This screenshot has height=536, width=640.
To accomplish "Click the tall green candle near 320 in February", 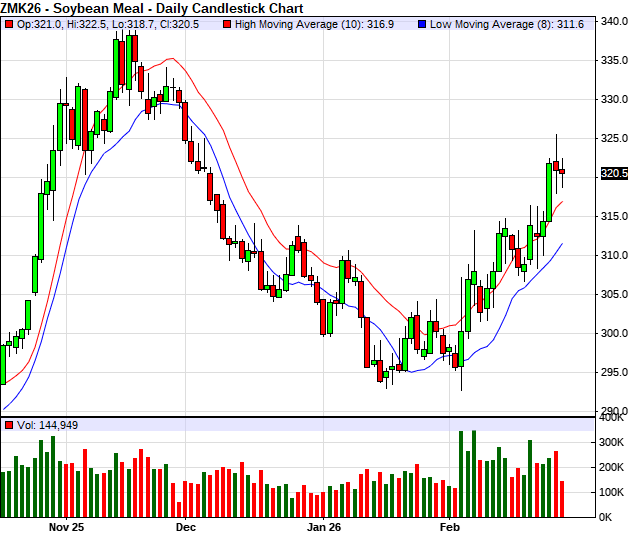I will pyautogui.click(x=549, y=192).
